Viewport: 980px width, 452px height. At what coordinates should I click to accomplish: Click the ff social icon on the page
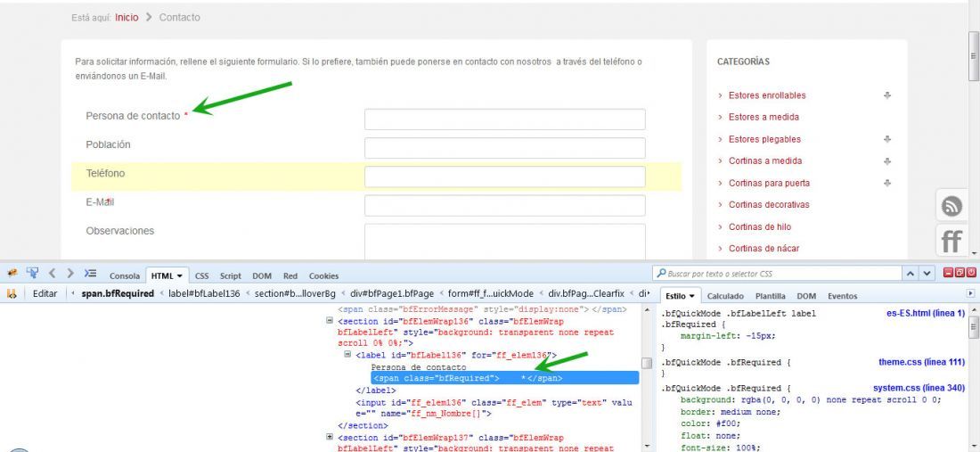(x=951, y=242)
